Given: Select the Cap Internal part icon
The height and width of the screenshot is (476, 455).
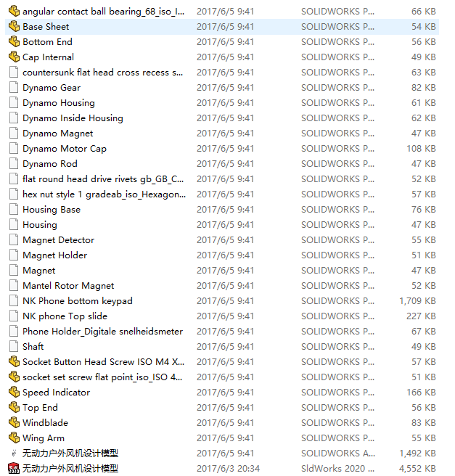Looking at the screenshot, I should pyautogui.click(x=14, y=57).
